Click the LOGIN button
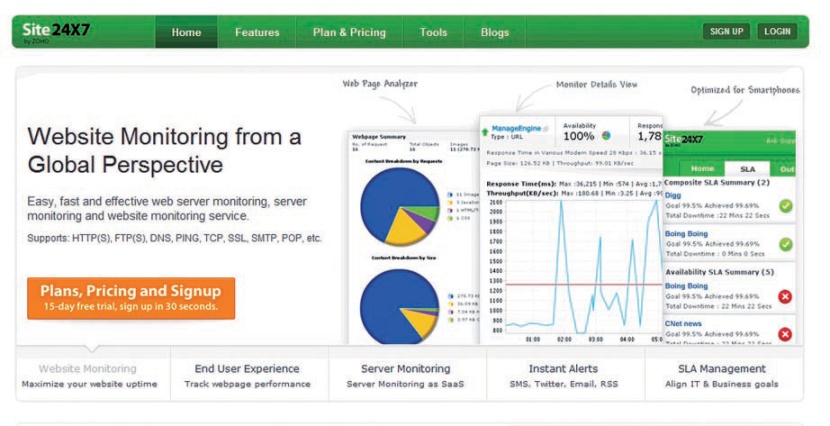Image resolution: width=830 pixels, height=426 pixels. point(777,31)
